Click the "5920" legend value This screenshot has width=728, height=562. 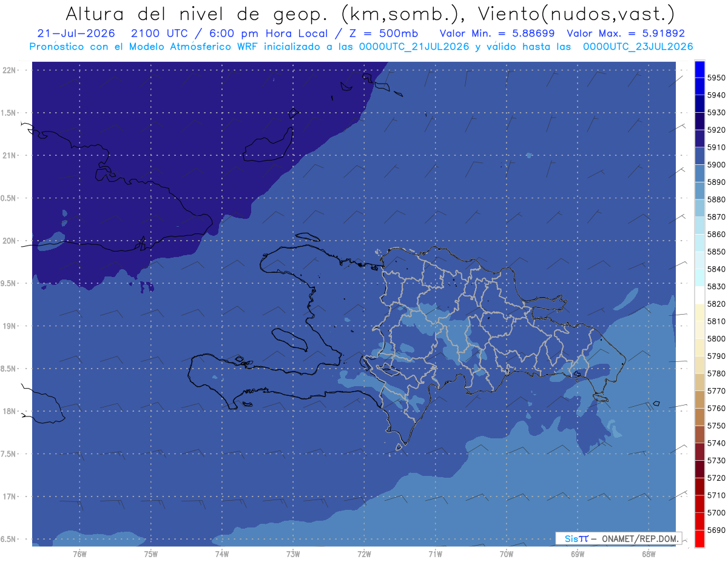point(716,130)
